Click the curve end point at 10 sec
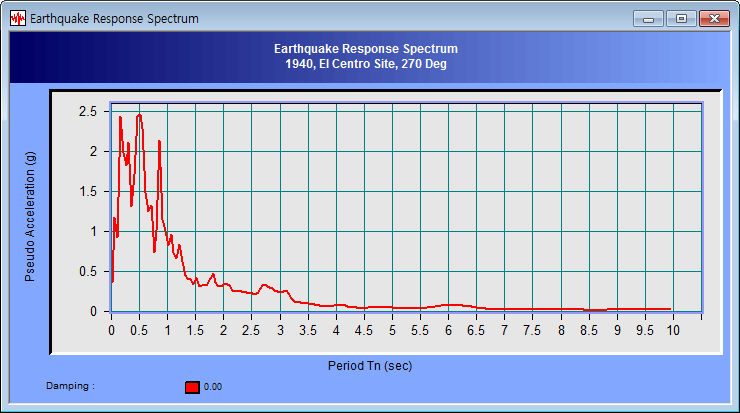This screenshot has height=413, width=740. click(x=670, y=309)
